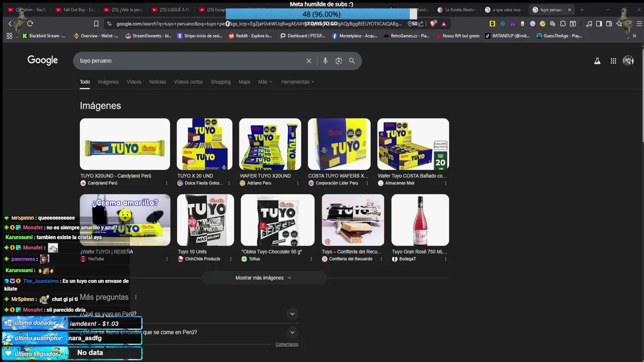Open the StreamElements bookmark
644x362 pixels.
[148, 36]
